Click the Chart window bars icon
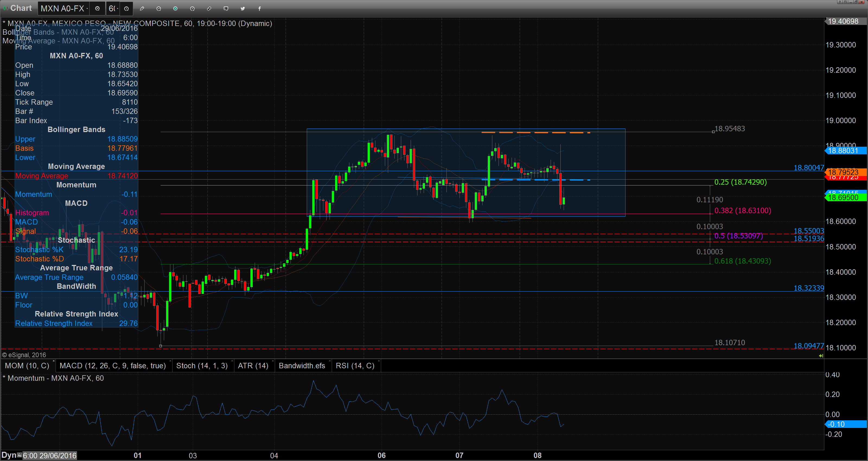Viewport: 868px width, 461px height. [6, 8]
